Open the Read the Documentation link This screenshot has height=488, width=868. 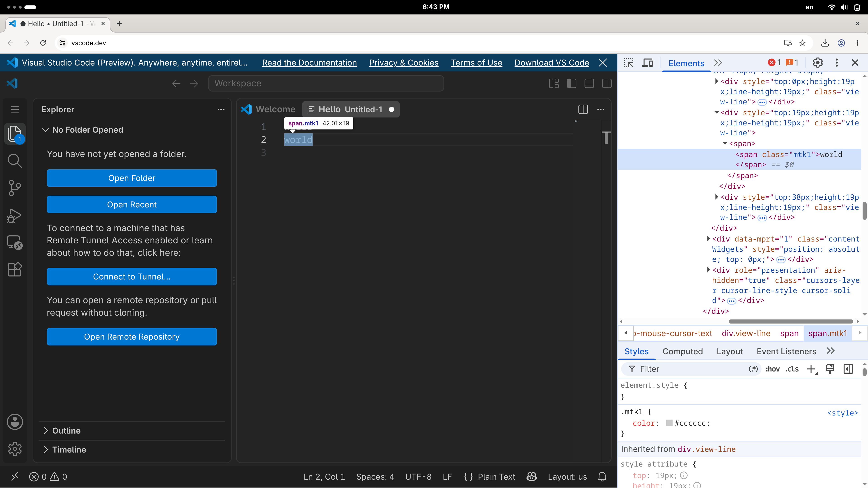[x=309, y=63]
